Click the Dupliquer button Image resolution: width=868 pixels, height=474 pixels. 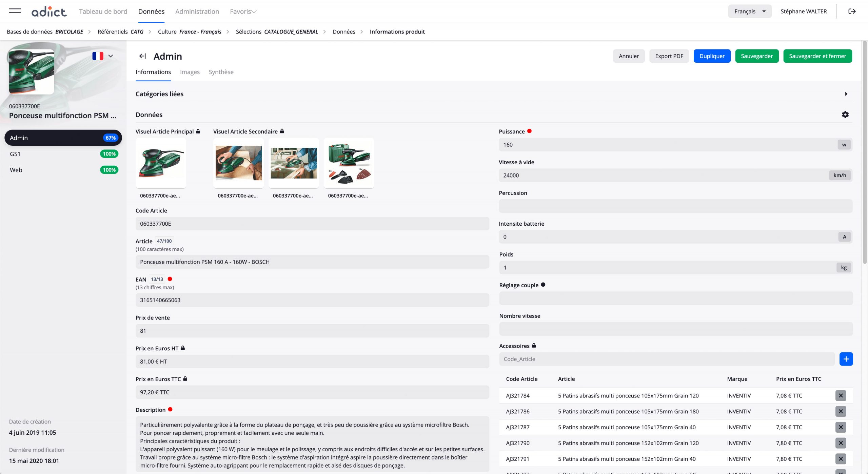712,56
